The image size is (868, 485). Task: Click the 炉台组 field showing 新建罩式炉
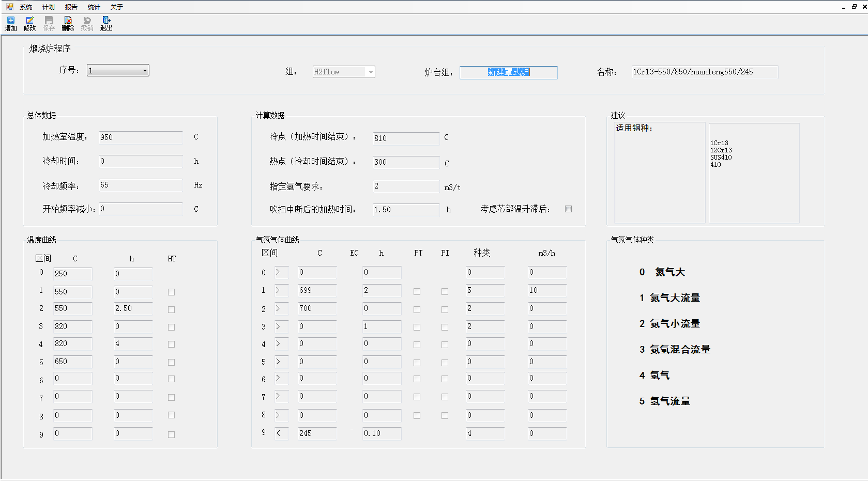click(508, 72)
